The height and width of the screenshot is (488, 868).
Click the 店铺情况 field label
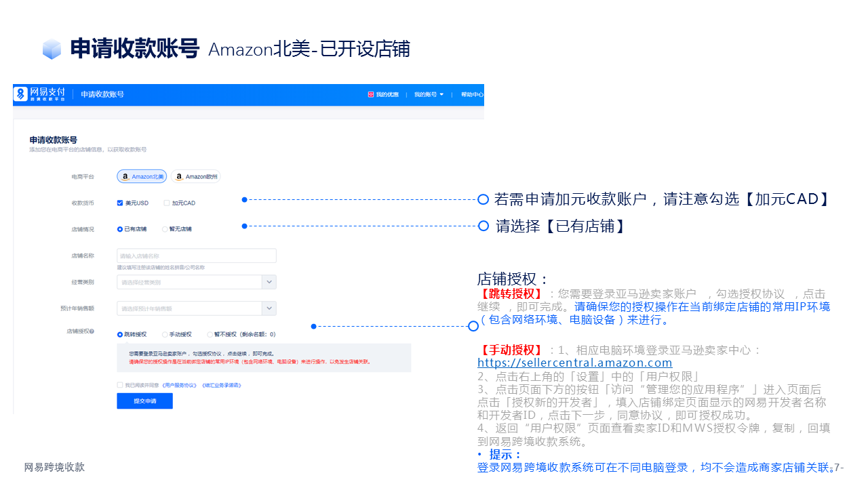[83, 229]
